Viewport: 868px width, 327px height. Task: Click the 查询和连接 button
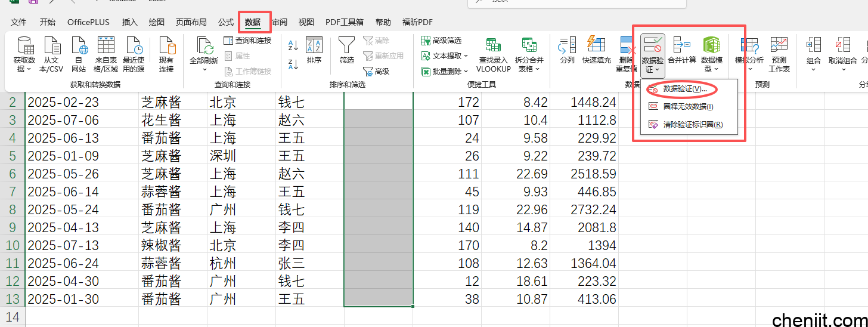[x=247, y=41]
